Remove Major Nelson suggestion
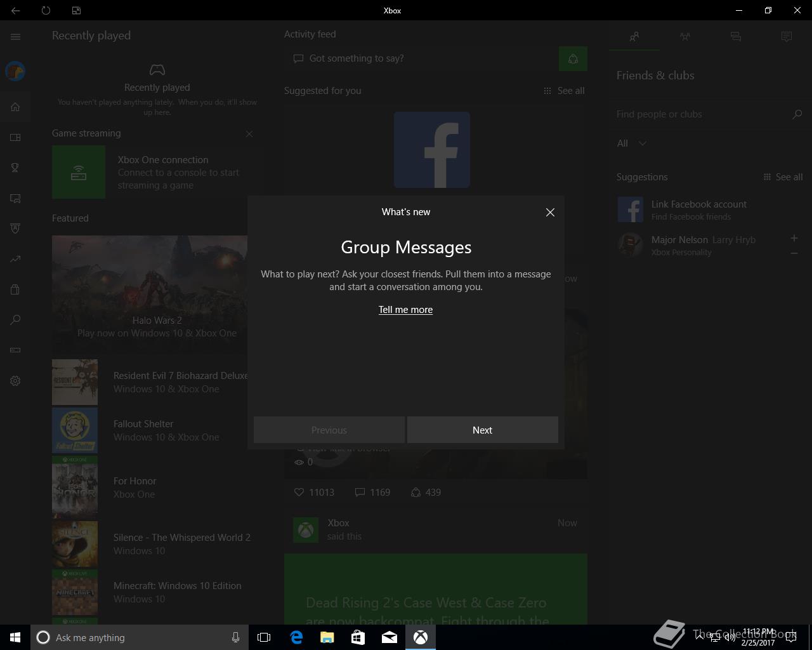 pyautogui.click(x=794, y=253)
